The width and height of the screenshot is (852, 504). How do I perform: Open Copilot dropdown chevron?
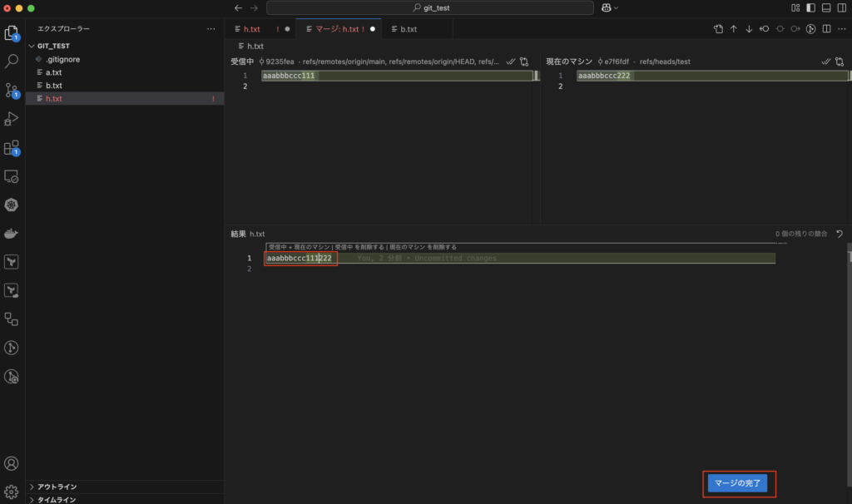[617, 8]
